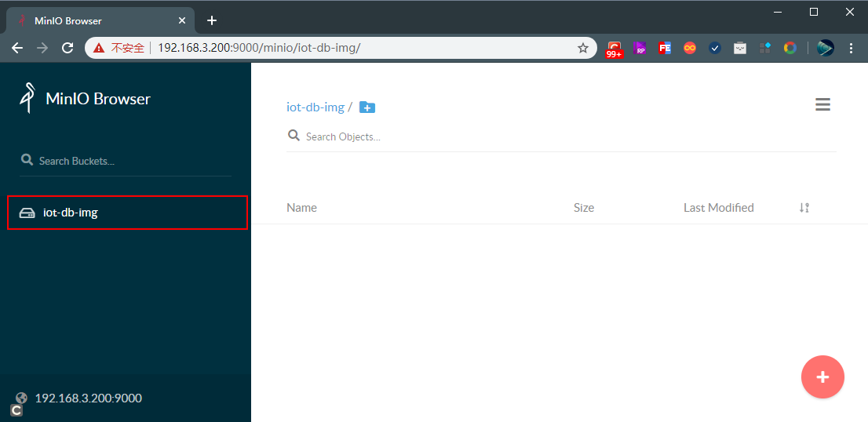Open the hamburger menu in the object browser
This screenshot has width=868, height=422.
click(x=822, y=104)
